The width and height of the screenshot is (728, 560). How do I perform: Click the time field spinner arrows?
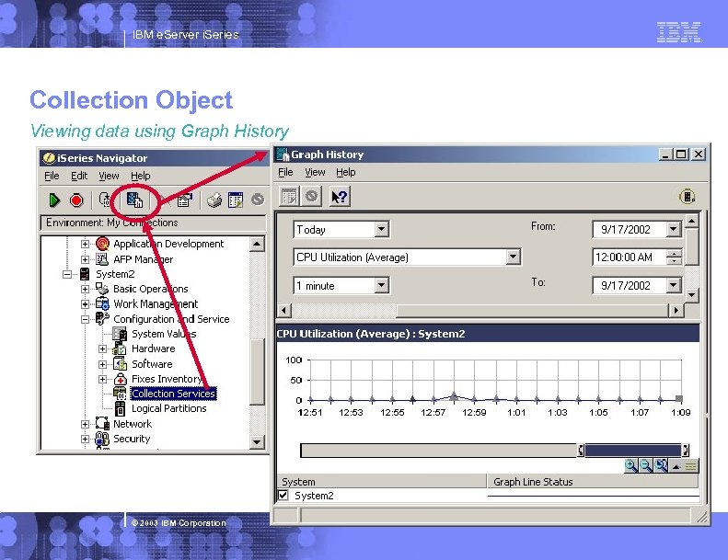click(x=674, y=257)
